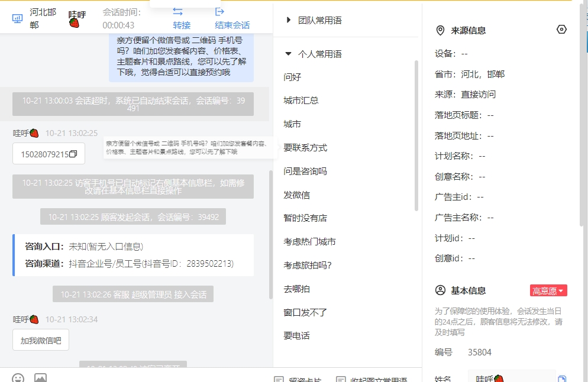Select quick phrase 暂时没有店
Viewport: 588px width, 382px height.
pyautogui.click(x=305, y=218)
